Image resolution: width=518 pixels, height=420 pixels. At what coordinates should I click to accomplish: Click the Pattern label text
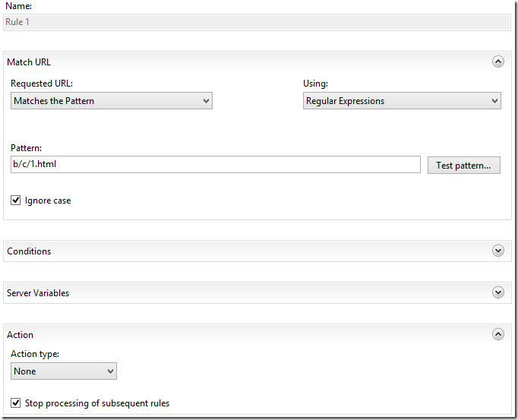click(x=27, y=147)
